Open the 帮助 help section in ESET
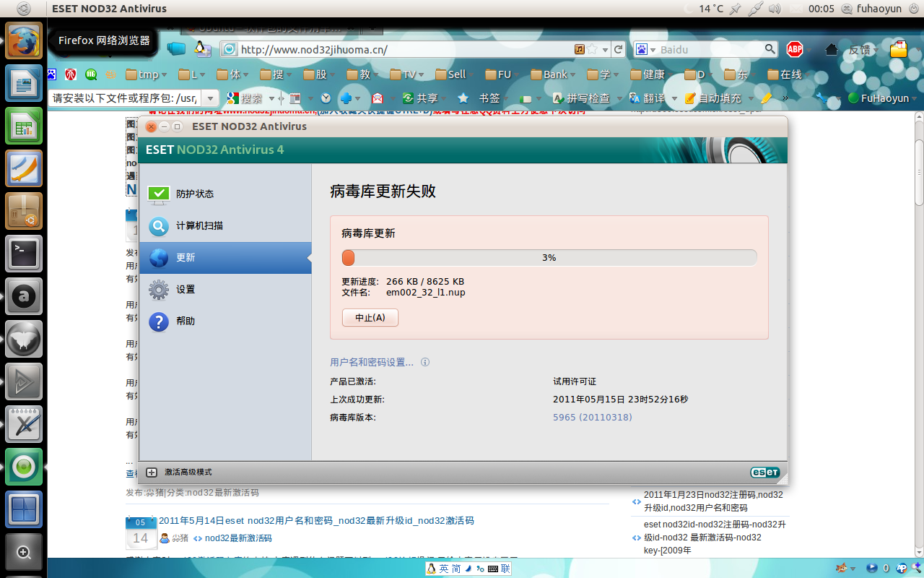924x578 pixels. coord(225,321)
